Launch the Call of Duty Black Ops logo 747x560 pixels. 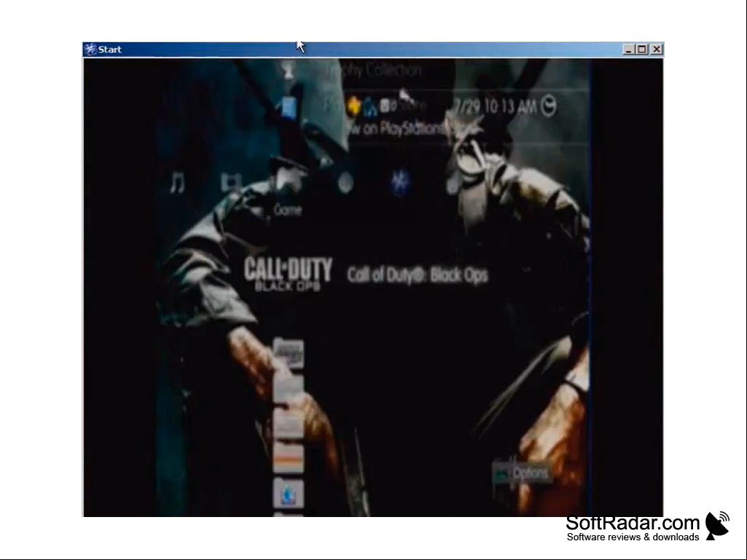tap(288, 274)
